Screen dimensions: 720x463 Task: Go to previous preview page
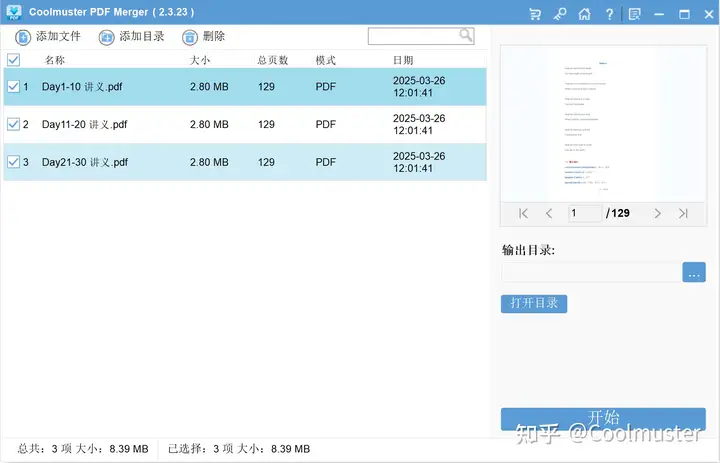[549, 213]
